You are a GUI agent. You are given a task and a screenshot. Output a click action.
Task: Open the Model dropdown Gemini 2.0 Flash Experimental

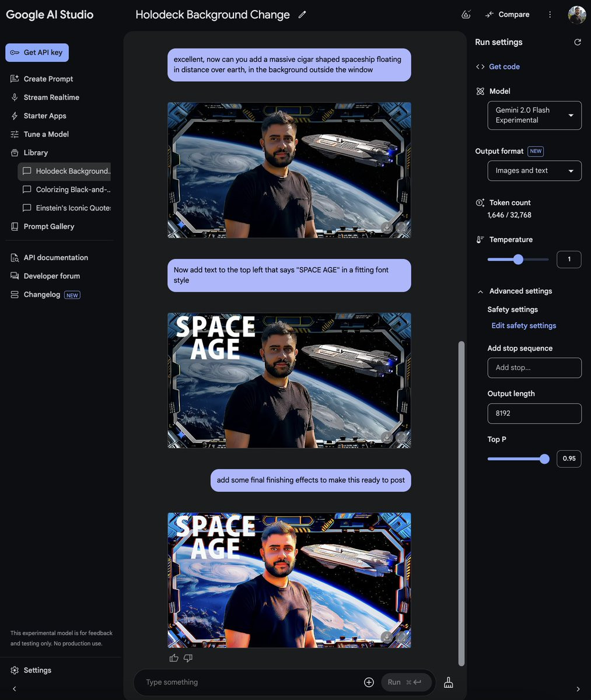tap(534, 115)
